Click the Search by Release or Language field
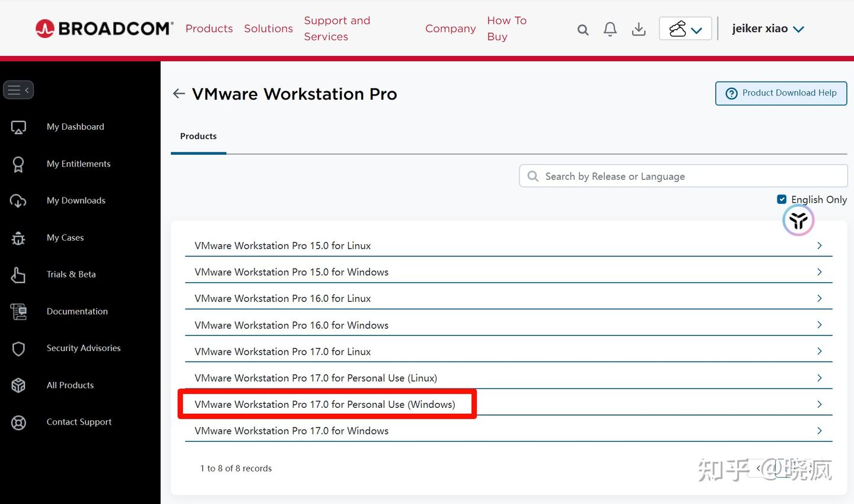Image resolution: width=854 pixels, height=504 pixels. click(x=682, y=176)
